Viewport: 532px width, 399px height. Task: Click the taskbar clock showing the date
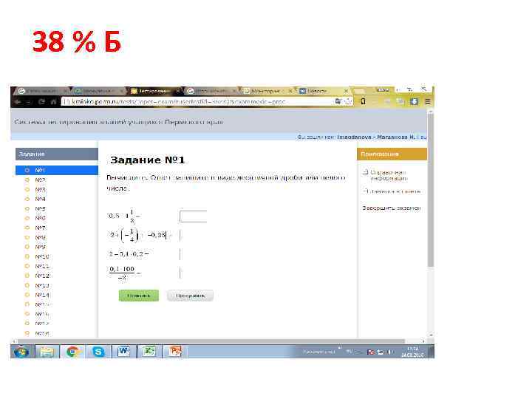click(x=412, y=352)
